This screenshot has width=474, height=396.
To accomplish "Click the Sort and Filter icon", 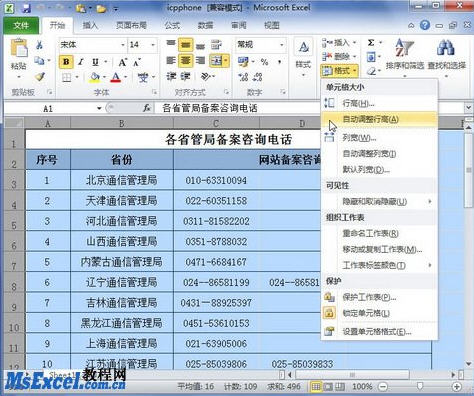I will pos(404,47).
